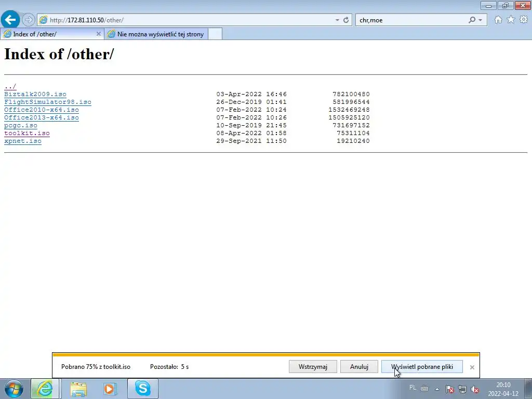Go back with the browser Back arrow
This screenshot has width=532, height=399.
pyautogui.click(x=10, y=20)
